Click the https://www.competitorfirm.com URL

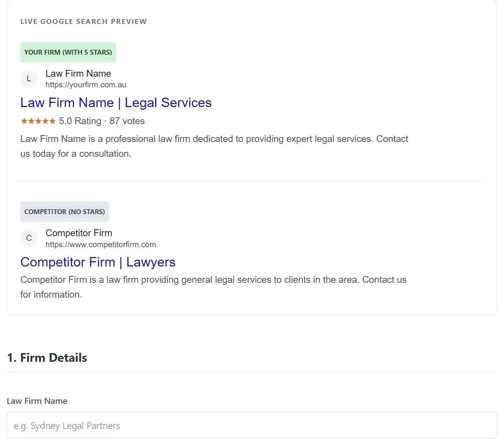(101, 245)
